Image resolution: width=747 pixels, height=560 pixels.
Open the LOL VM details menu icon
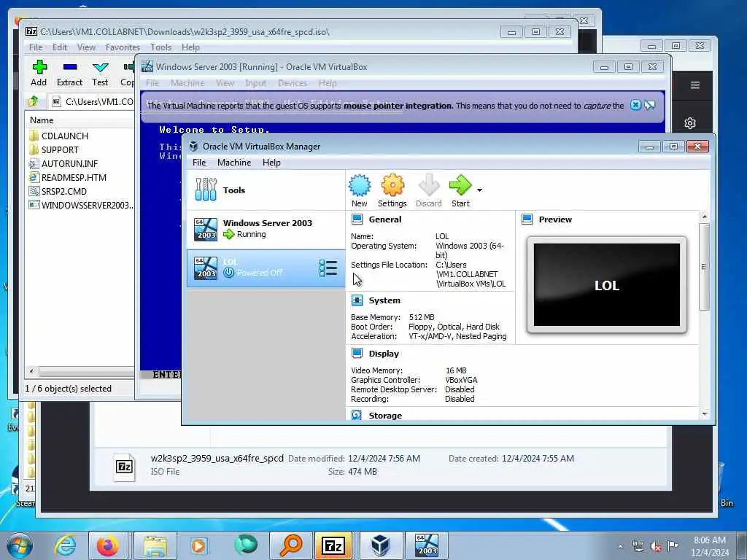coord(328,268)
